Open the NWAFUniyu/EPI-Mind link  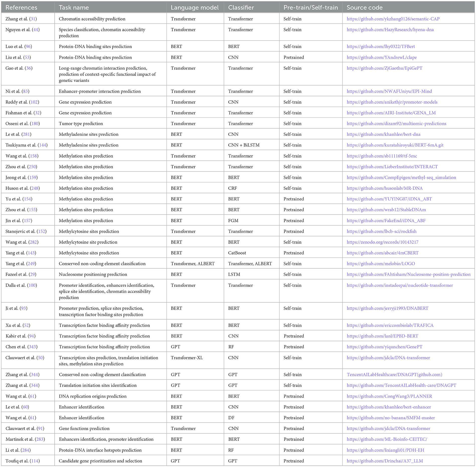click(389, 91)
